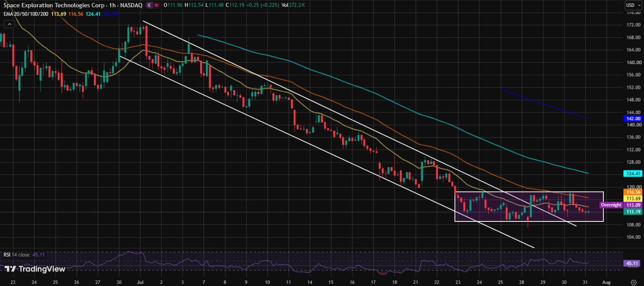Click date 31 on the time axis

(x=585, y=283)
